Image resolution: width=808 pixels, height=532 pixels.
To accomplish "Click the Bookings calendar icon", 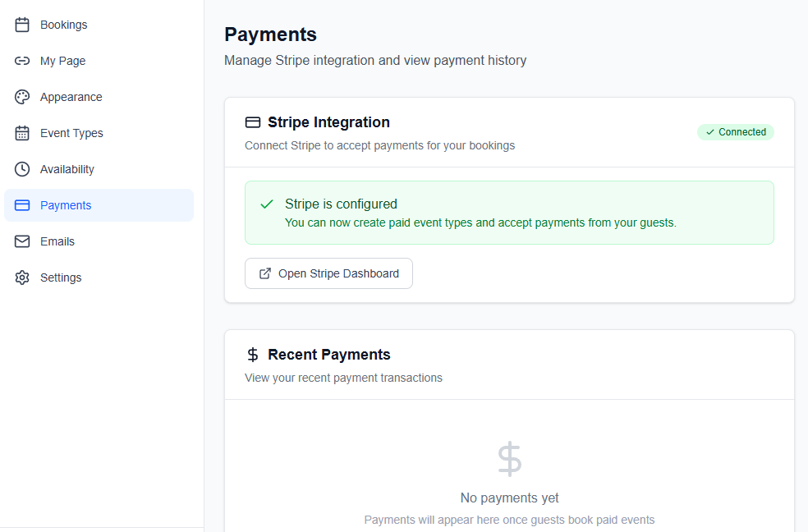I will (23, 25).
